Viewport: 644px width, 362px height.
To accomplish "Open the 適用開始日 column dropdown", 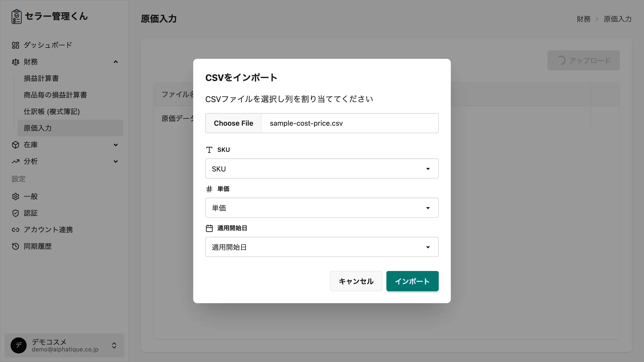I will pyautogui.click(x=322, y=247).
